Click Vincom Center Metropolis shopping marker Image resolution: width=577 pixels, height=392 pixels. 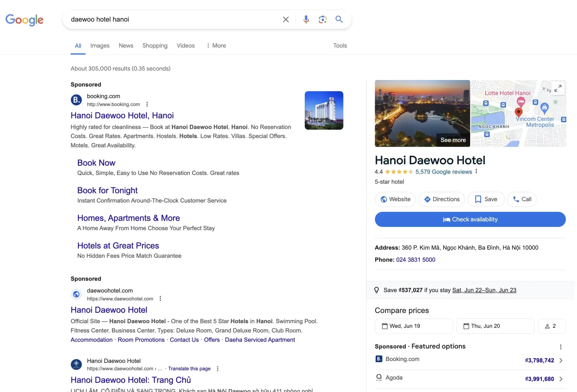544,108
